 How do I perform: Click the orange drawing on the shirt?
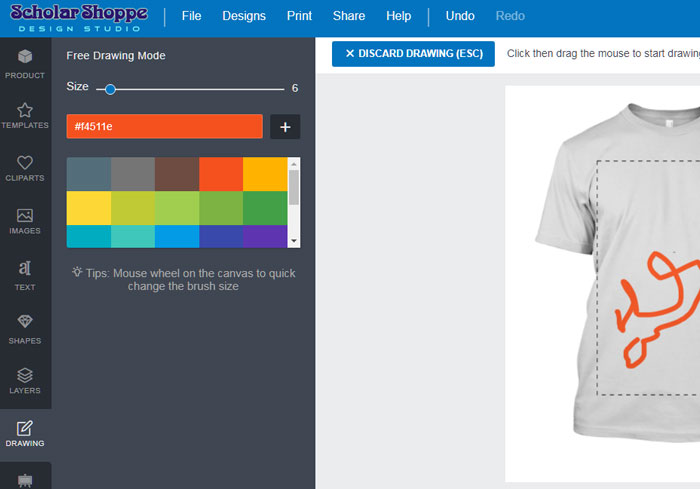coord(656,310)
